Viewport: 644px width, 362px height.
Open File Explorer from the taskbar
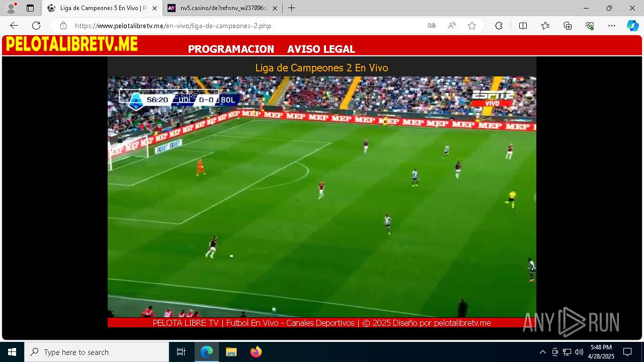coord(231,352)
